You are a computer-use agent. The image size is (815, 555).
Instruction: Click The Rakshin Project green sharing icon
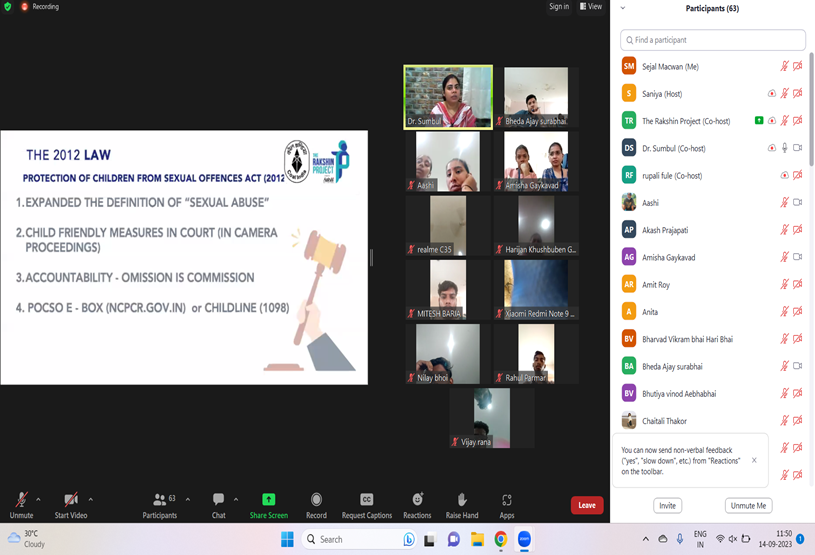point(759,121)
